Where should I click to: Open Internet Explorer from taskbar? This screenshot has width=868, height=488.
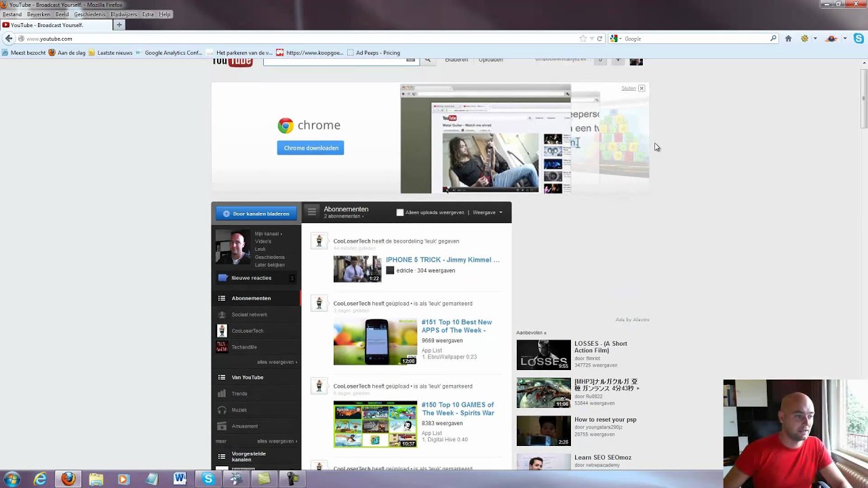tap(40, 479)
